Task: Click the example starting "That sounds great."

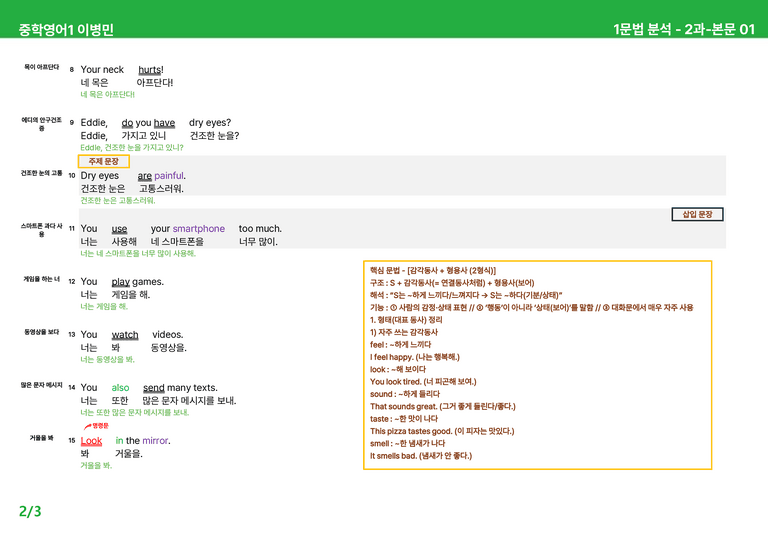Action: tap(443, 406)
